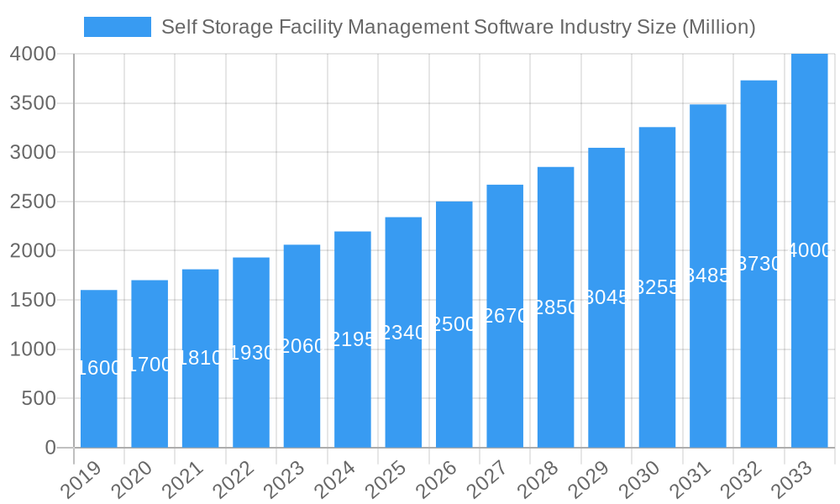Select the 2020 bar showing 1700

[150, 361]
